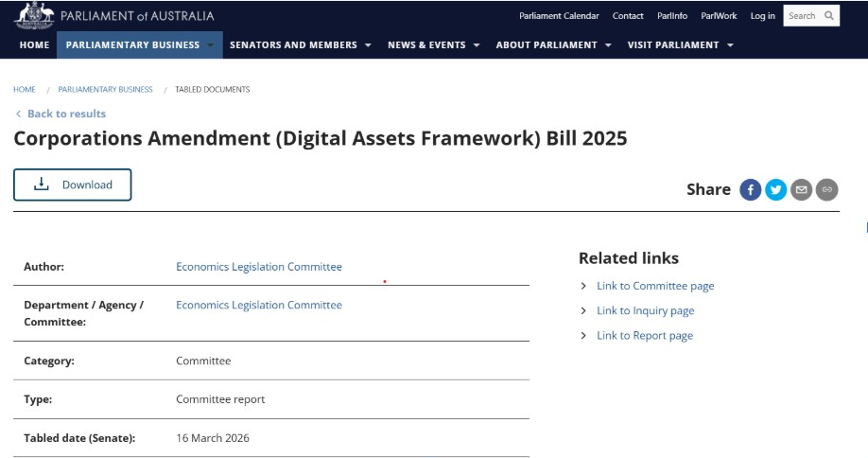Click the Back to results chevron

18,114
